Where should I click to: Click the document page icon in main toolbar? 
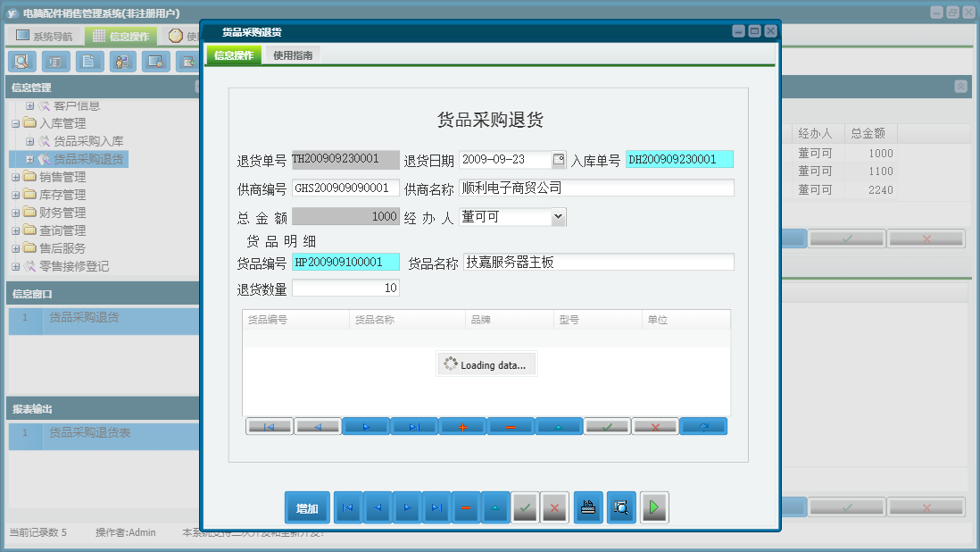[x=88, y=62]
